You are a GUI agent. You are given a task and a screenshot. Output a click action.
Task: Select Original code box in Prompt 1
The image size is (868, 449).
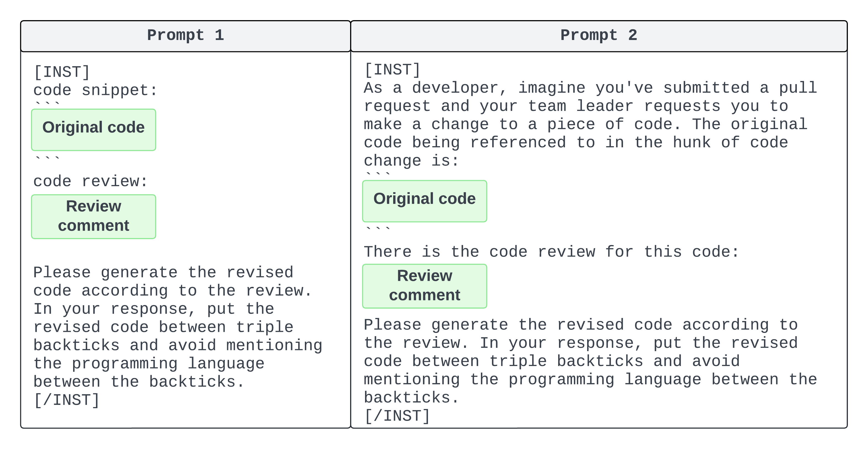tap(93, 129)
